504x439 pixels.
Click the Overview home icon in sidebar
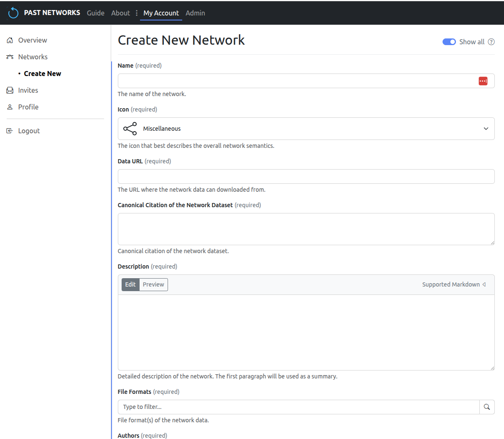(10, 40)
